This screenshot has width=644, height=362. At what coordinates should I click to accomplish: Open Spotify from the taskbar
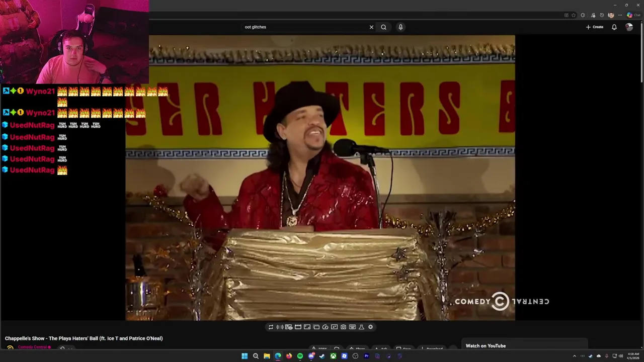[x=300, y=356]
